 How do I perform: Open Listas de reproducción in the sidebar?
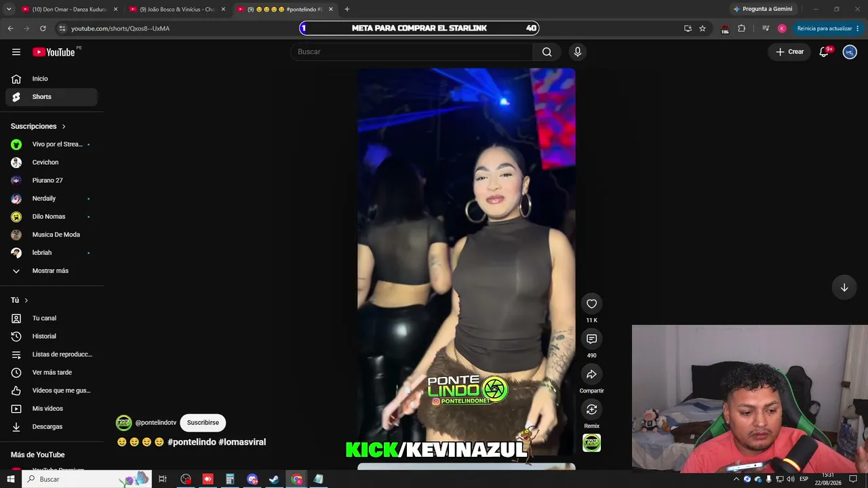click(52, 354)
